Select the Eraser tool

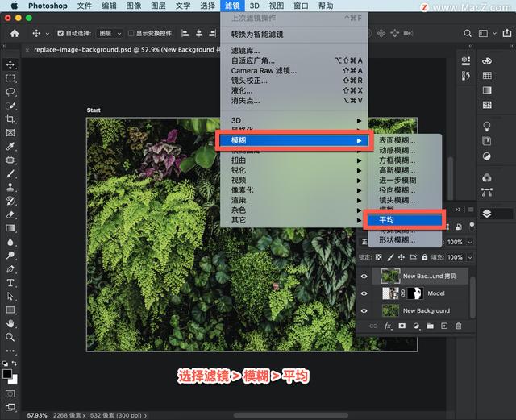[10, 214]
